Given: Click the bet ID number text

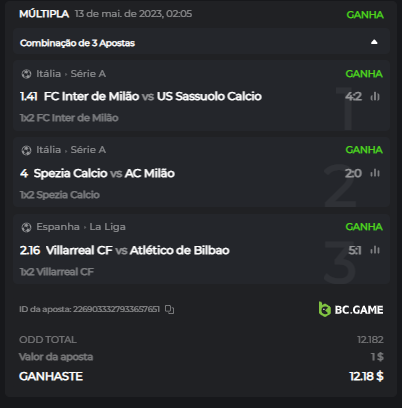Looking at the screenshot, I should click(116, 309).
